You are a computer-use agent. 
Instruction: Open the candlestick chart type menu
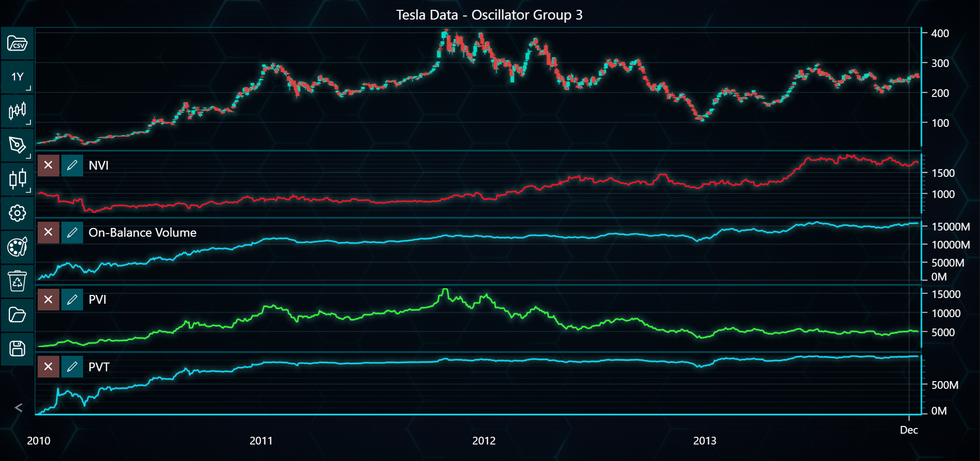tap(17, 111)
